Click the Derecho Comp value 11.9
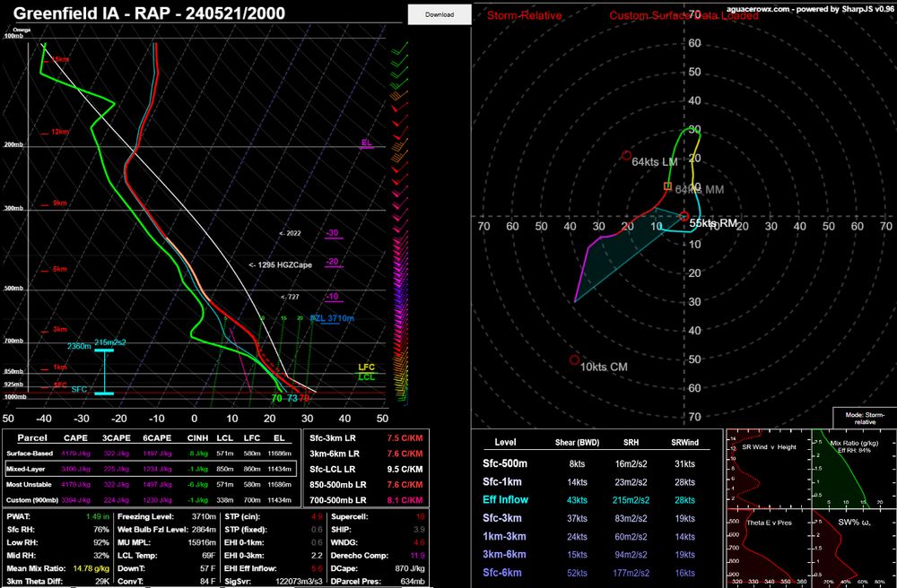This screenshot has height=588, width=897. click(417, 556)
